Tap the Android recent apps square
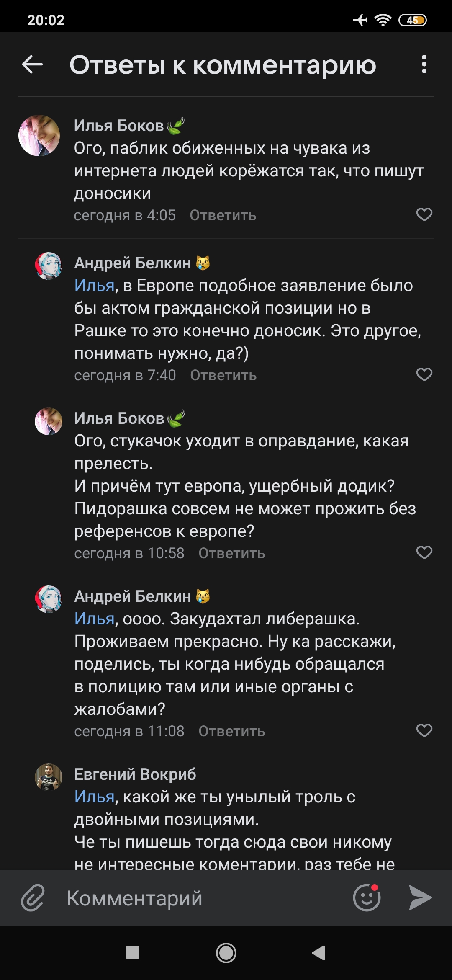Screen dimensions: 452x980 point(132,953)
